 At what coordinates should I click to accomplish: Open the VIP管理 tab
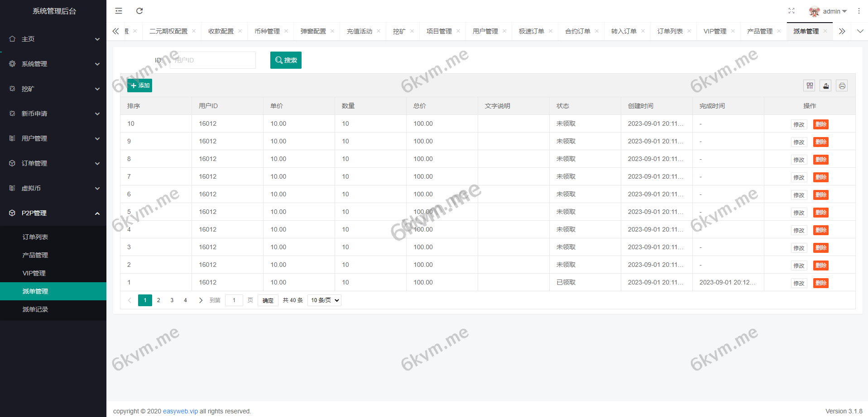(715, 31)
